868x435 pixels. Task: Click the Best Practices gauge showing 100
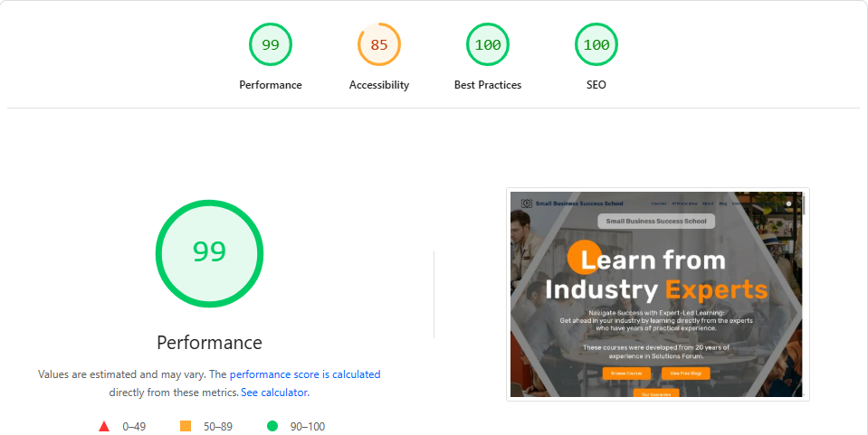tap(488, 44)
